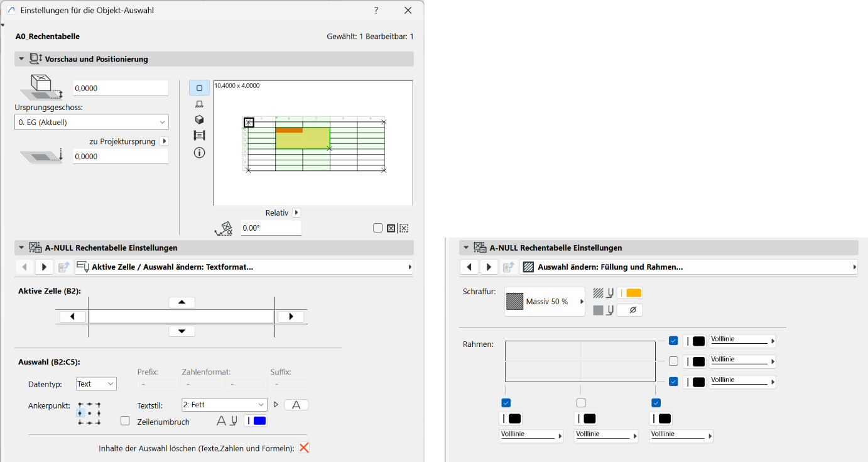Viewport: 868px width, 462px height.
Task: Click the rotation angle icon
Action: (x=224, y=228)
